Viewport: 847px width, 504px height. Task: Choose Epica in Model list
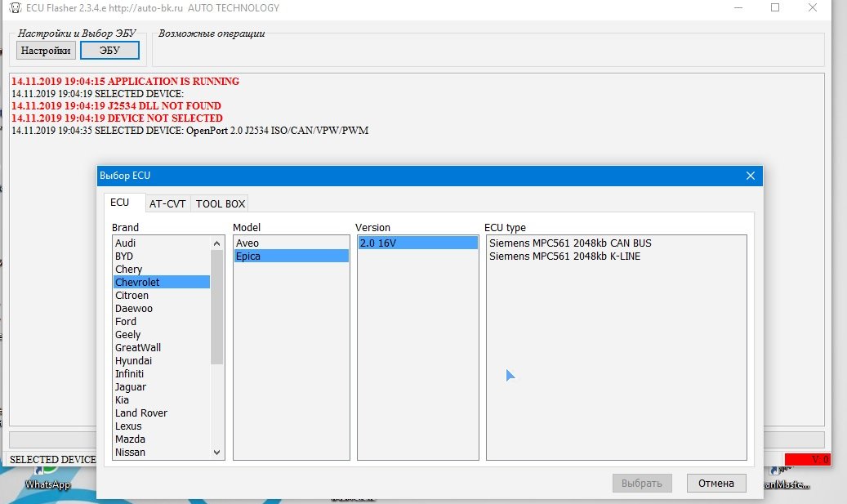[291, 256]
